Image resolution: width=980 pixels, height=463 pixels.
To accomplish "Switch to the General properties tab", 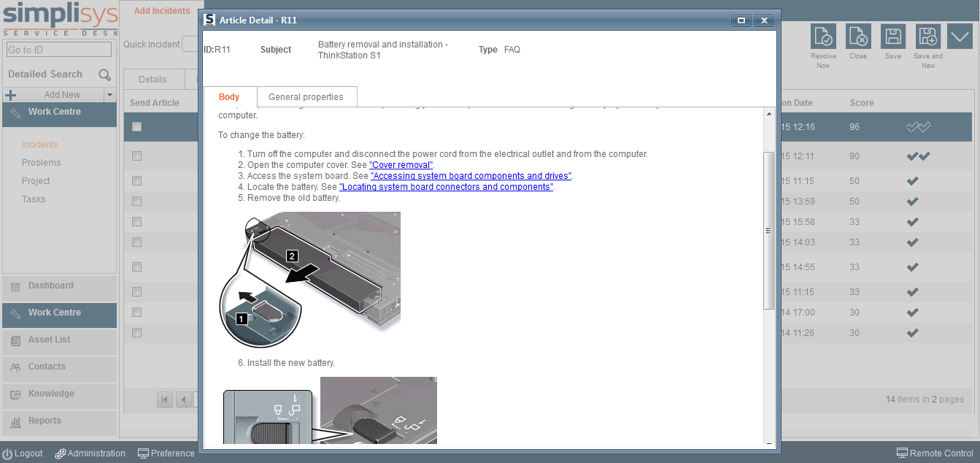I will click(x=306, y=96).
